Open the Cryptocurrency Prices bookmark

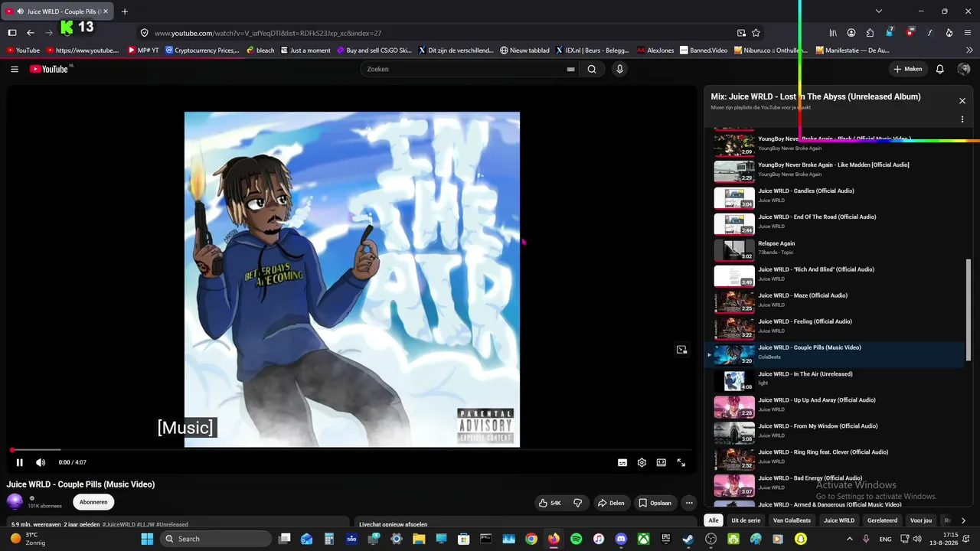point(203,51)
